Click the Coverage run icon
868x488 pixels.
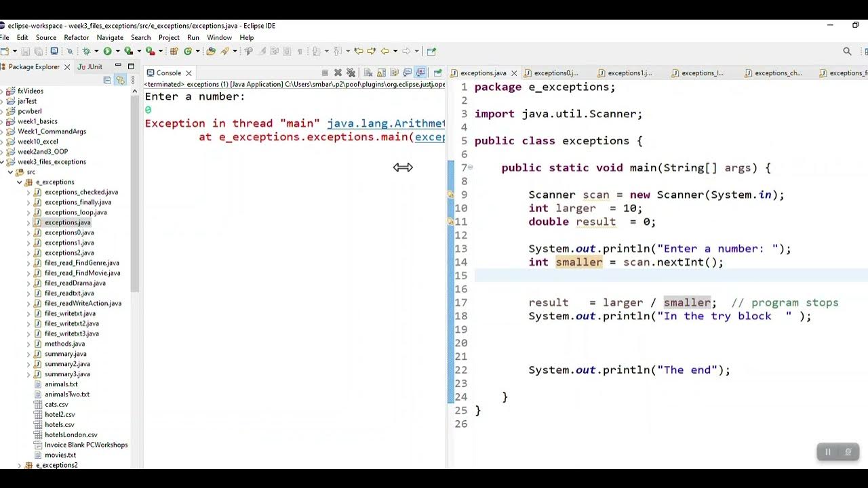(x=128, y=51)
